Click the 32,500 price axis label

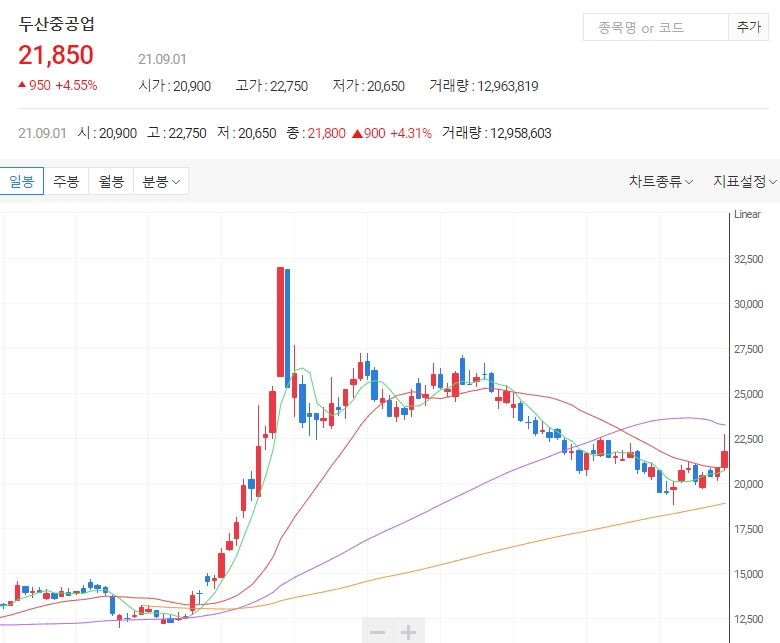click(749, 259)
